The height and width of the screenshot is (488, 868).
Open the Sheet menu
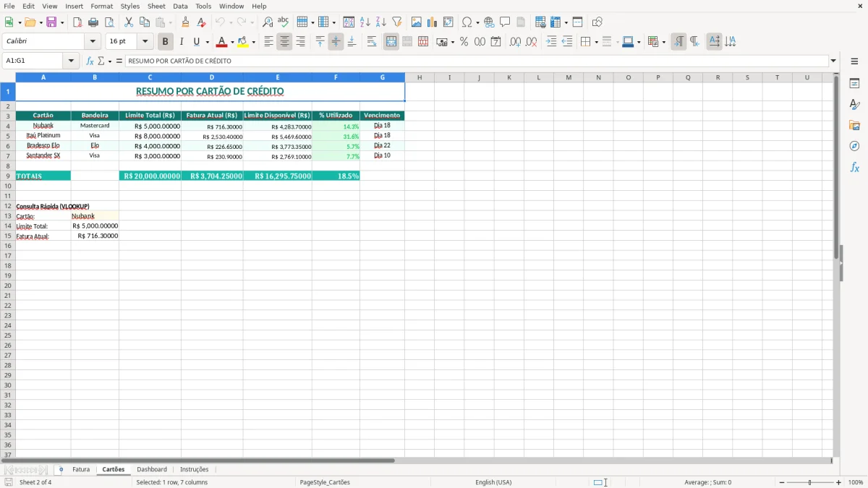[156, 6]
